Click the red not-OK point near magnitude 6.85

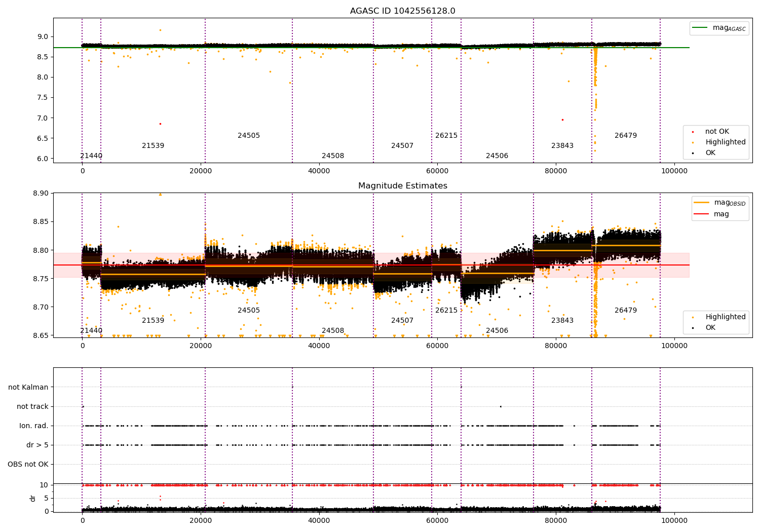[x=160, y=124]
